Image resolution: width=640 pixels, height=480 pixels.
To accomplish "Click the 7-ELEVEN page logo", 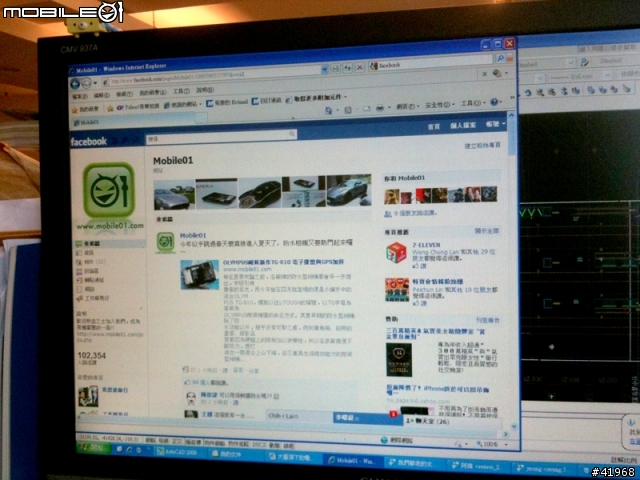I will (x=396, y=253).
